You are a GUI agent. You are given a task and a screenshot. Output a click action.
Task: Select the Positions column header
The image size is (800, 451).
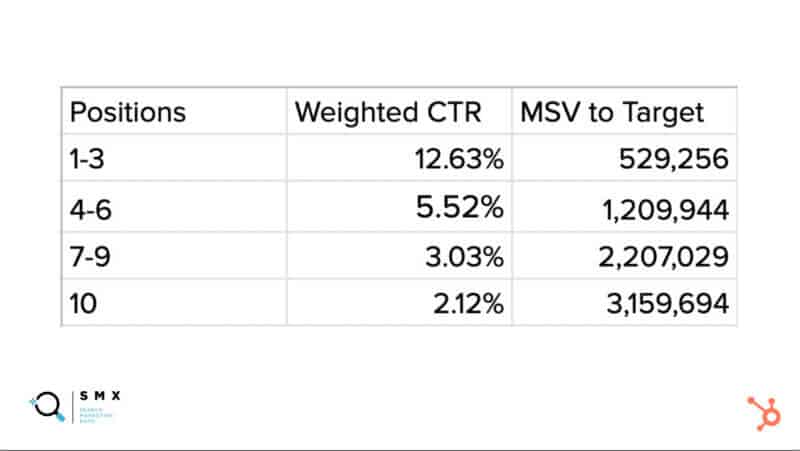pos(128,112)
